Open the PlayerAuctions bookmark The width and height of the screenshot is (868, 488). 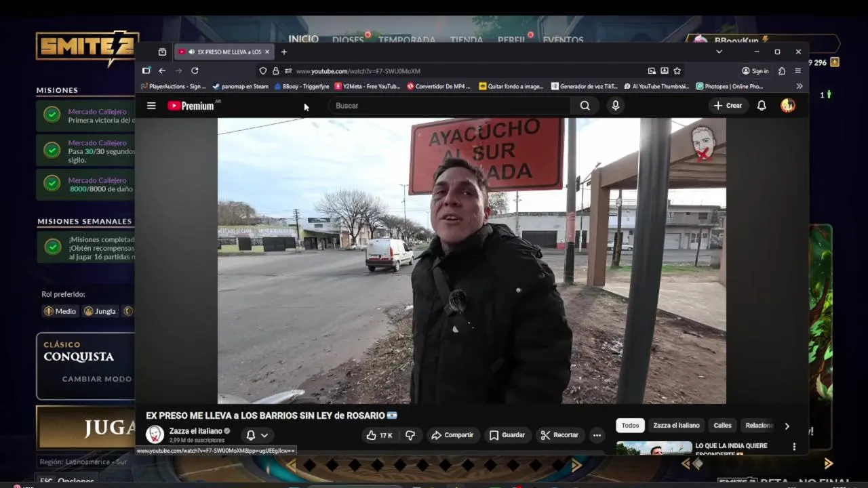tap(173, 86)
